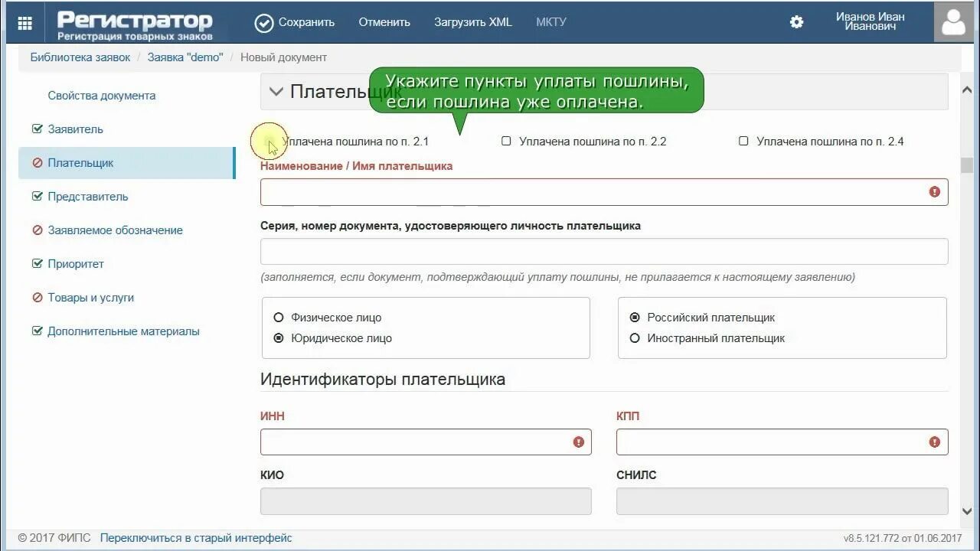Click the error icon in КПП field

pos(934,442)
